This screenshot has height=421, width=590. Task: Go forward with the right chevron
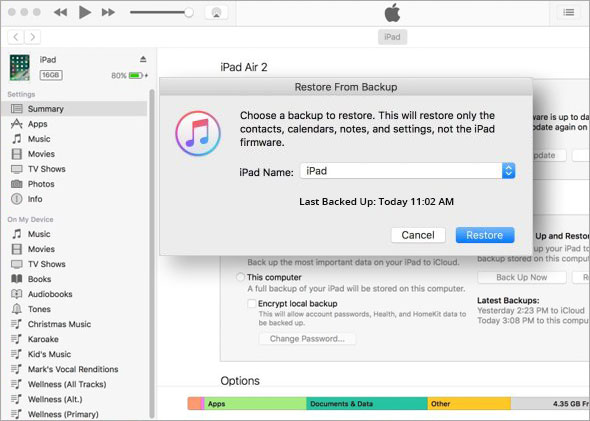(x=33, y=37)
